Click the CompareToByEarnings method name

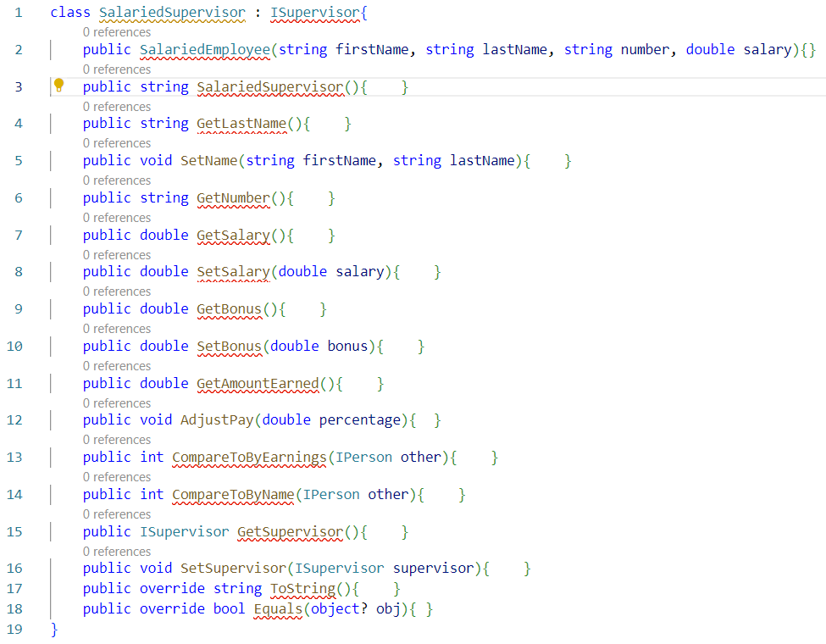click(x=250, y=458)
